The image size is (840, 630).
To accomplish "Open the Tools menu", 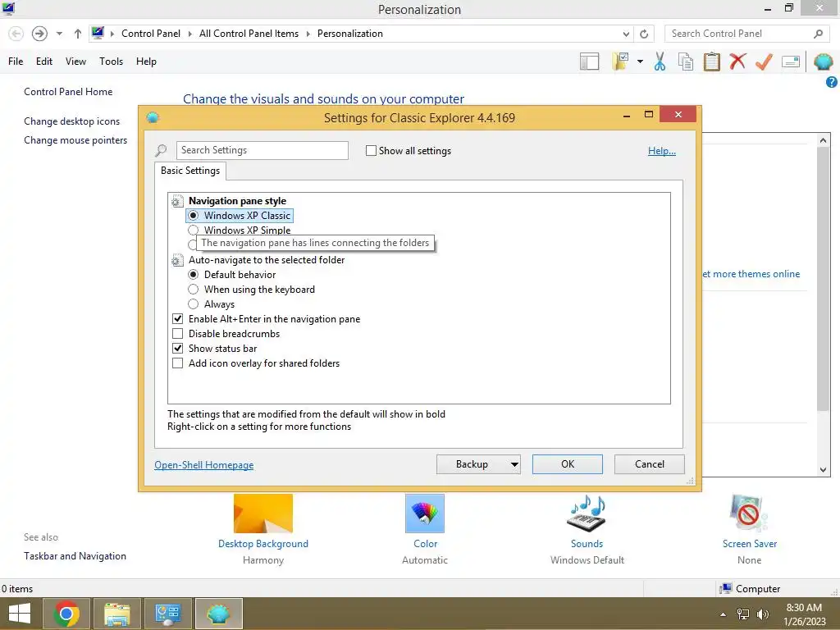I will pyautogui.click(x=111, y=62).
